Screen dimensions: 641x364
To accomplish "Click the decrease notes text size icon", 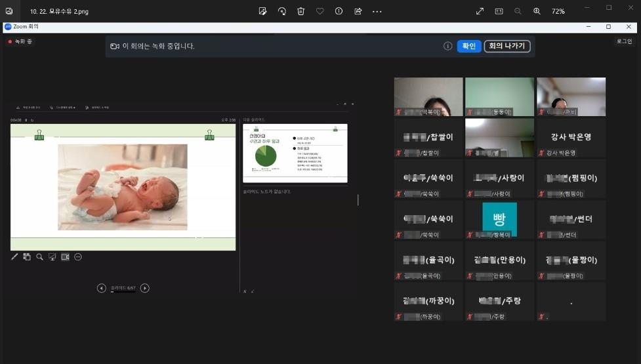I will [252, 291].
